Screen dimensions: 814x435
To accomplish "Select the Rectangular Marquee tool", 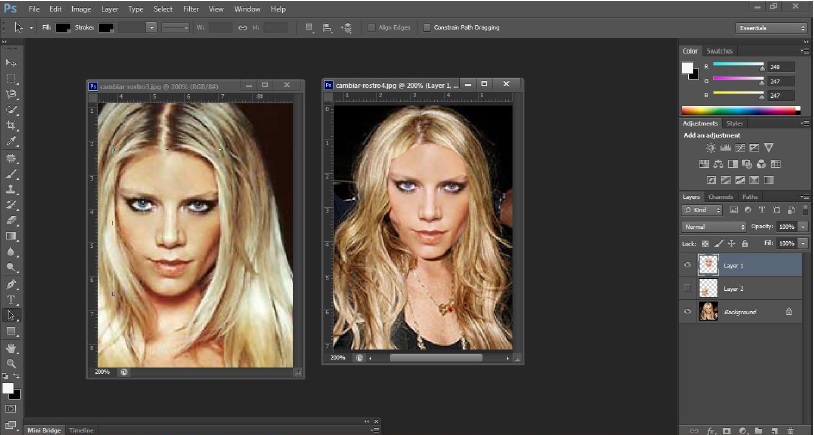I will pos(11,77).
